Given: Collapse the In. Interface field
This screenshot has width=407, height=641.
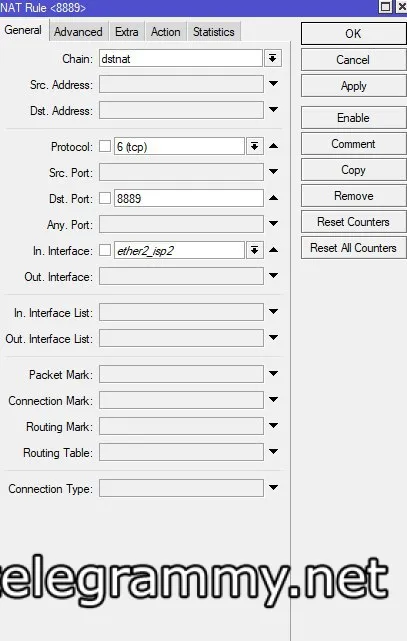Looking at the screenshot, I should (273, 249).
